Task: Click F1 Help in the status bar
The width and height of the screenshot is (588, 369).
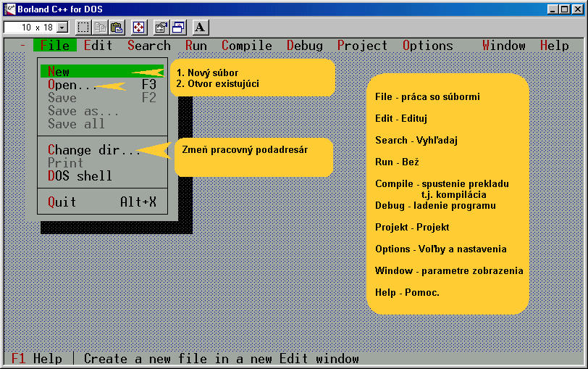Action: pos(37,359)
